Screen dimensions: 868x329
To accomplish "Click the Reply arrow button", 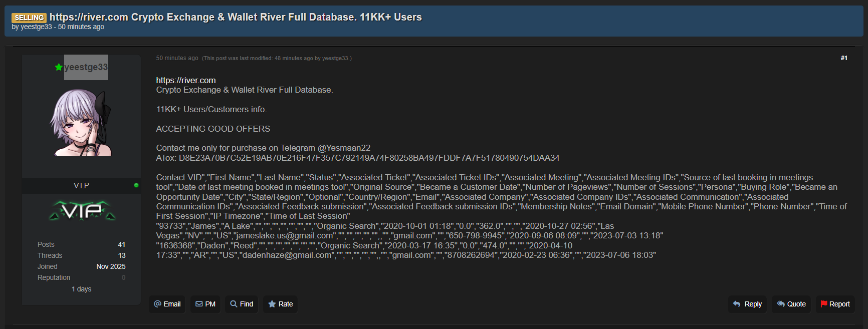I will [747, 304].
